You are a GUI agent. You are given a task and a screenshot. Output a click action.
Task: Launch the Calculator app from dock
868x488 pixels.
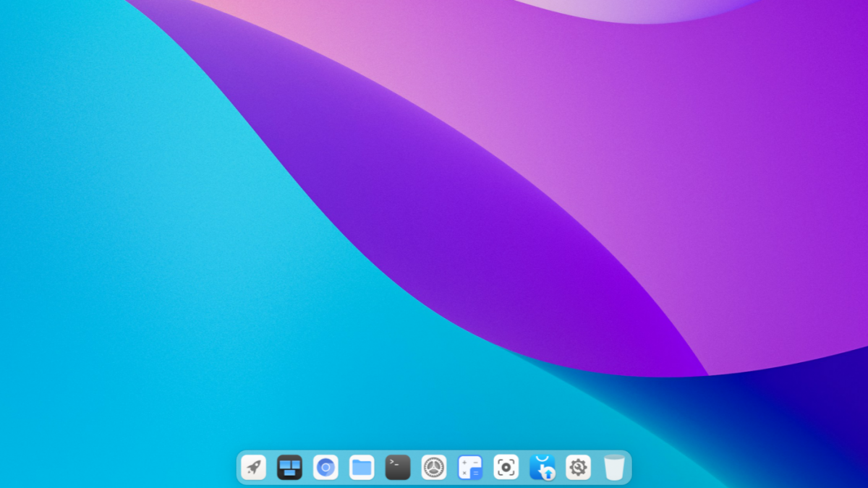tap(470, 468)
